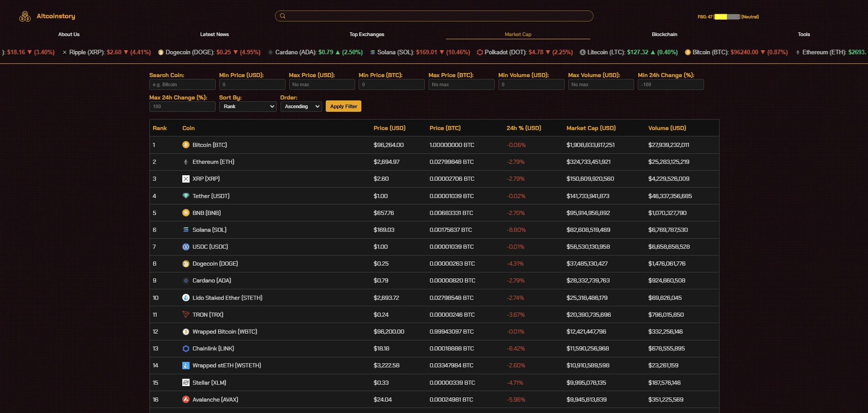Click the Solana icon in row 6

(x=186, y=230)
